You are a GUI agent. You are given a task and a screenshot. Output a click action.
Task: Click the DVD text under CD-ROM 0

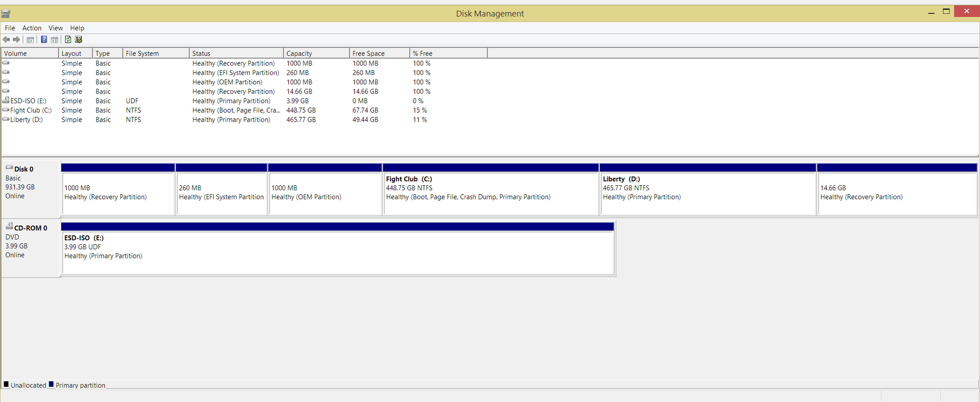tap(12, 237)
